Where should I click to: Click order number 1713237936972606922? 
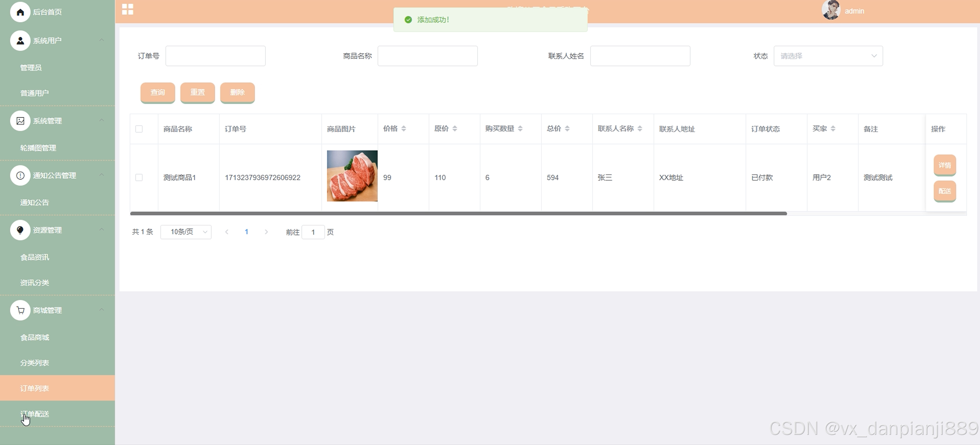pos(262,178)
